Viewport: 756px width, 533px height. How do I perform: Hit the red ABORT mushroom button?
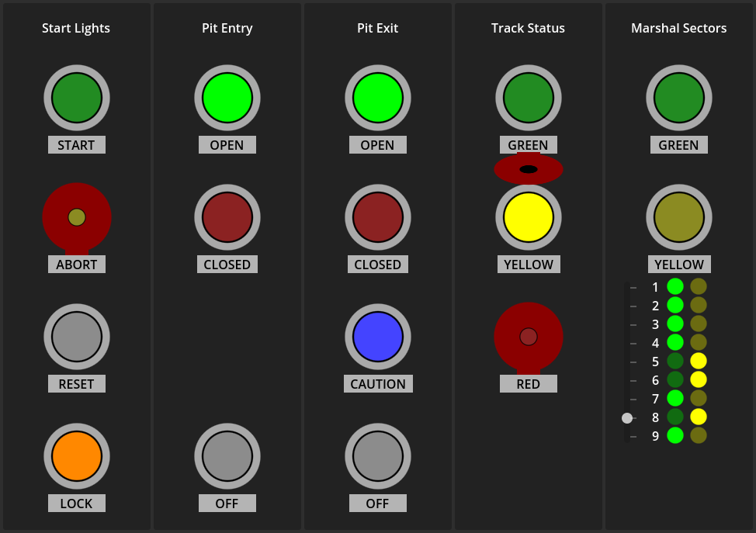(76, 217)
